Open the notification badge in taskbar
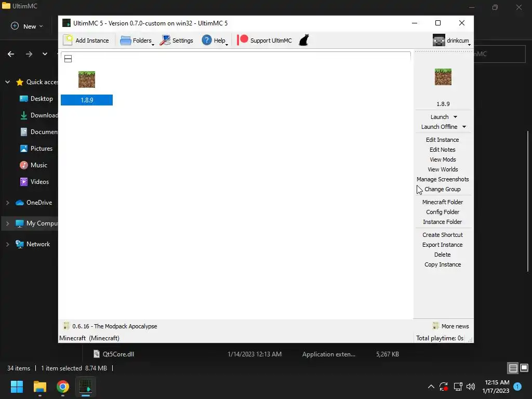The height and width of the screenshot is (399, 532). pos(518,386)
